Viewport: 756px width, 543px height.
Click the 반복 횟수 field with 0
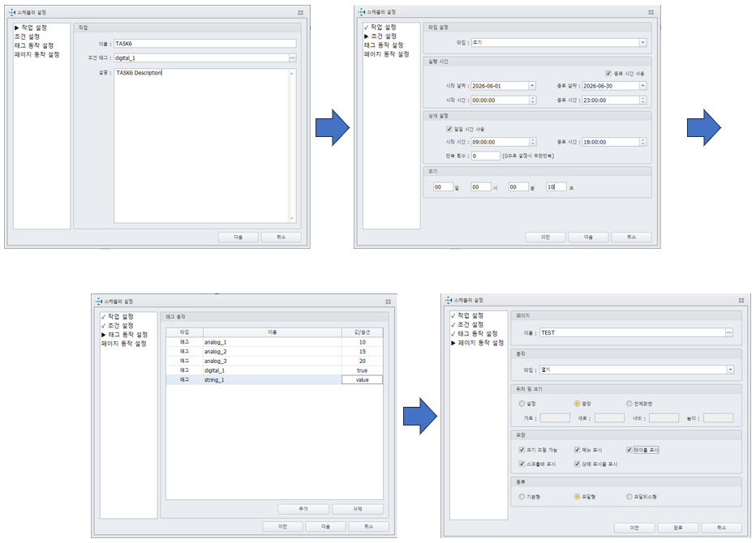pyautogui.click(x=486, y=156)
